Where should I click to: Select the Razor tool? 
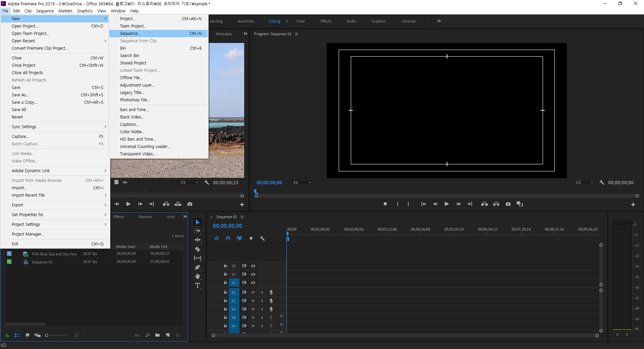(x=198, y=249)
